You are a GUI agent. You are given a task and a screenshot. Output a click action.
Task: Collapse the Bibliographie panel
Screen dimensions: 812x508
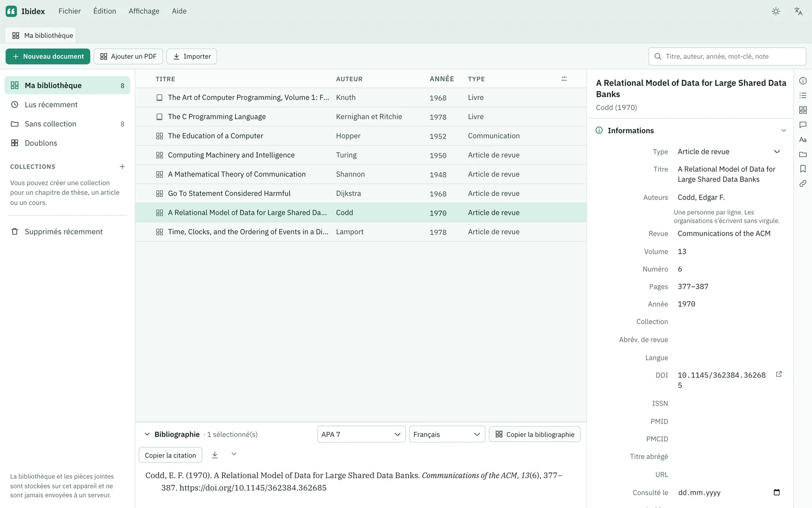(147, 434)
